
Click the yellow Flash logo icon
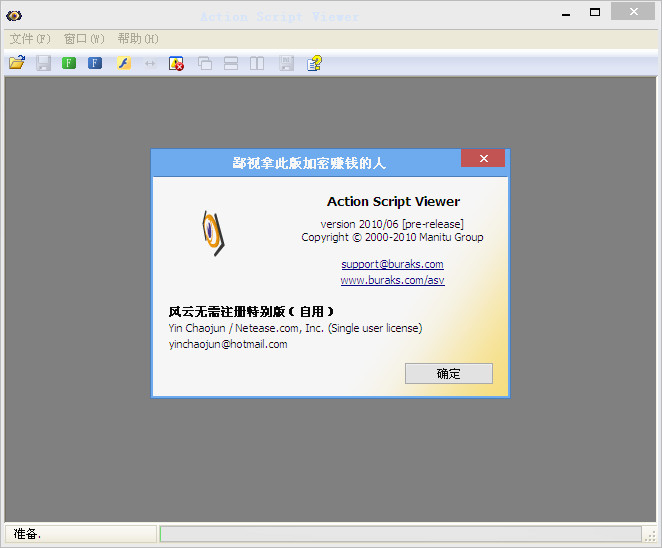tap(124, 63)
